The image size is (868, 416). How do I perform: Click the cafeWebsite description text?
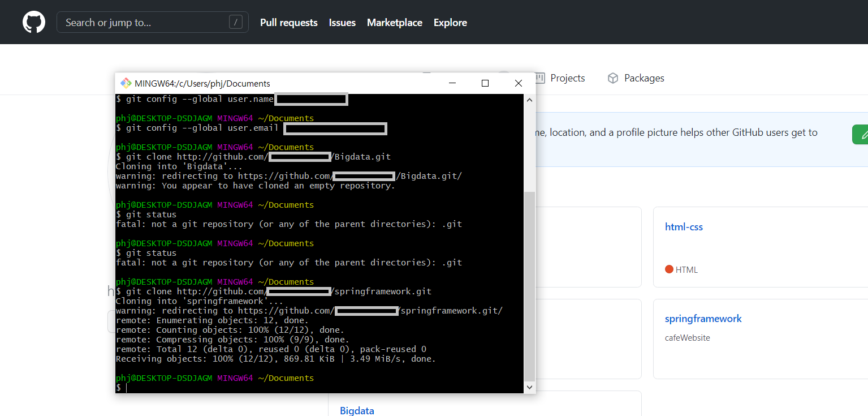click(x=688, y=338)
